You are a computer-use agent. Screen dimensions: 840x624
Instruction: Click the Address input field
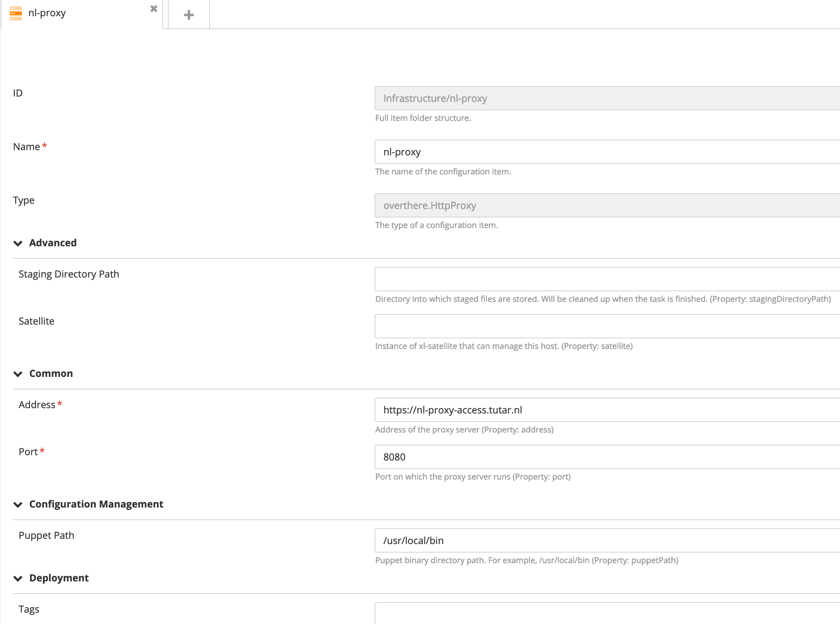[606, 410]
